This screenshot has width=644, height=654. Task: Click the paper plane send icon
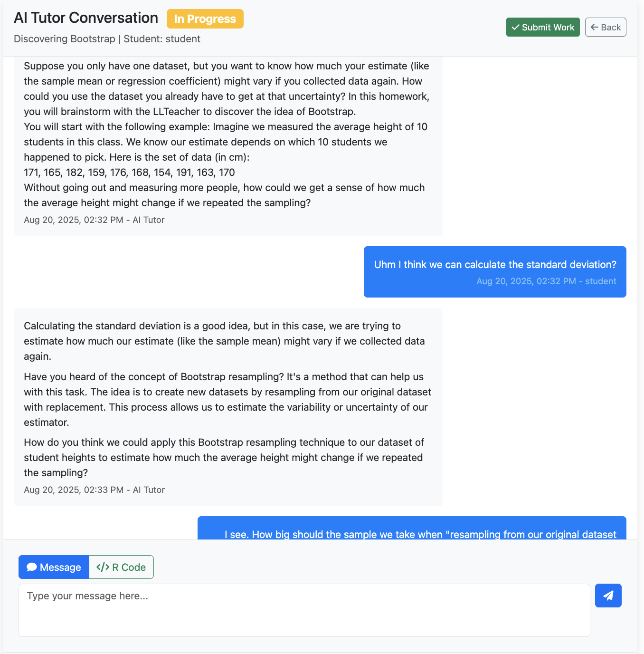pyautogui.click(x=608, y=596)
